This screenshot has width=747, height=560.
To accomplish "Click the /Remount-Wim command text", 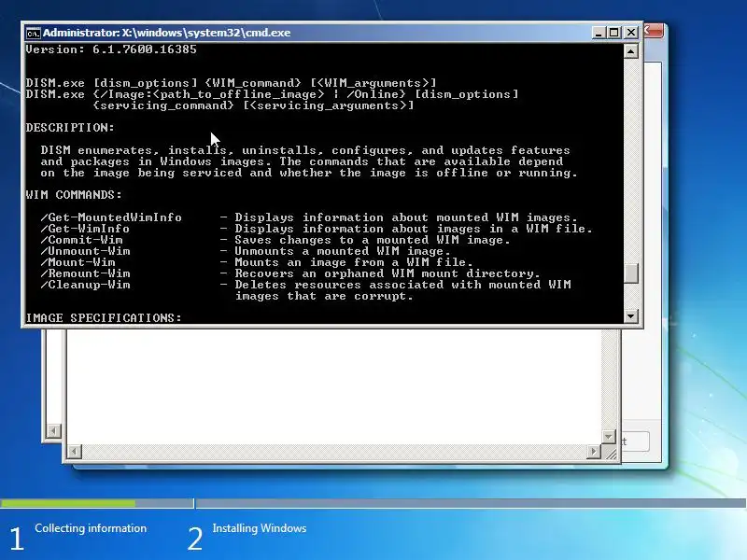I will coord(85,273).
